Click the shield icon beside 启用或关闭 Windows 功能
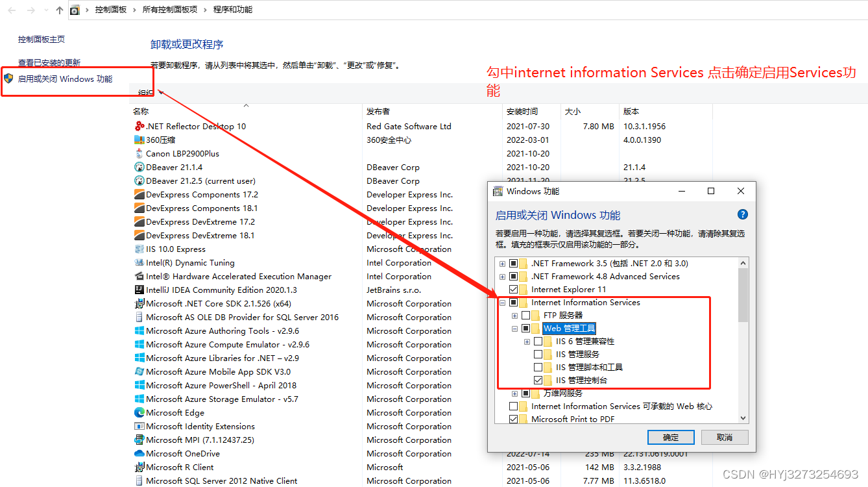The height and width of the screenshot is (487, 868). [8, 79]
